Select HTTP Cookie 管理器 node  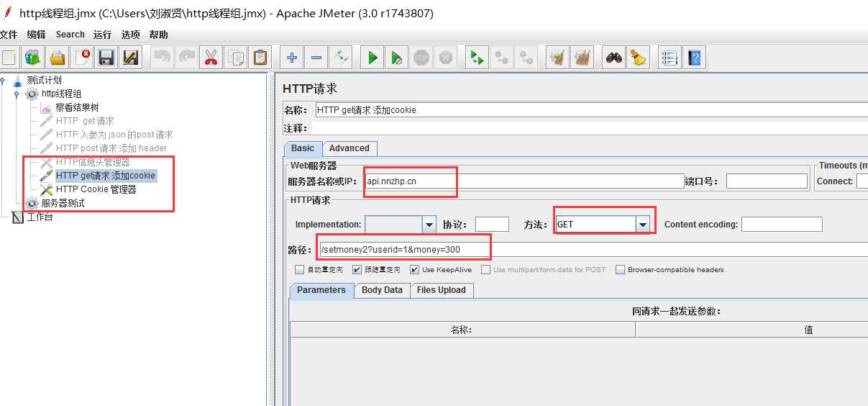coord(96,189)
